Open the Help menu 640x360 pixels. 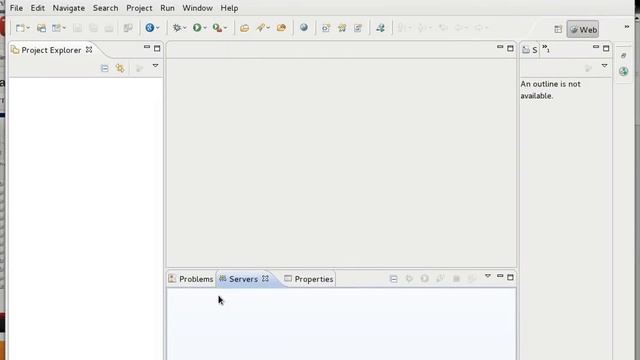pos(229,8)
